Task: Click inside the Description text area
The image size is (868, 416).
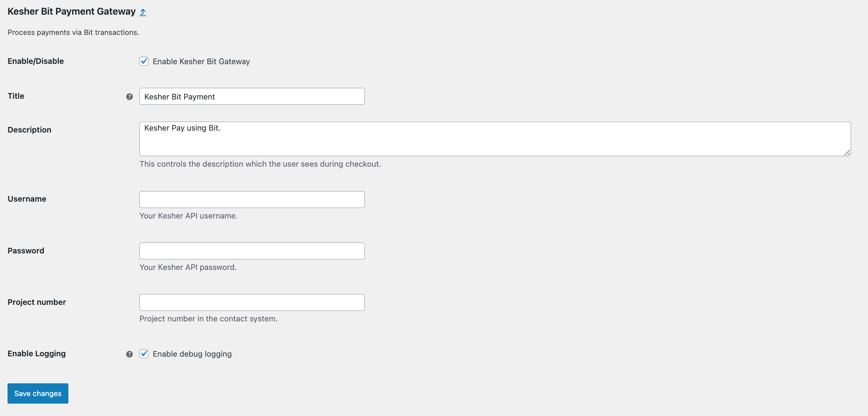Action: point(495,139)
